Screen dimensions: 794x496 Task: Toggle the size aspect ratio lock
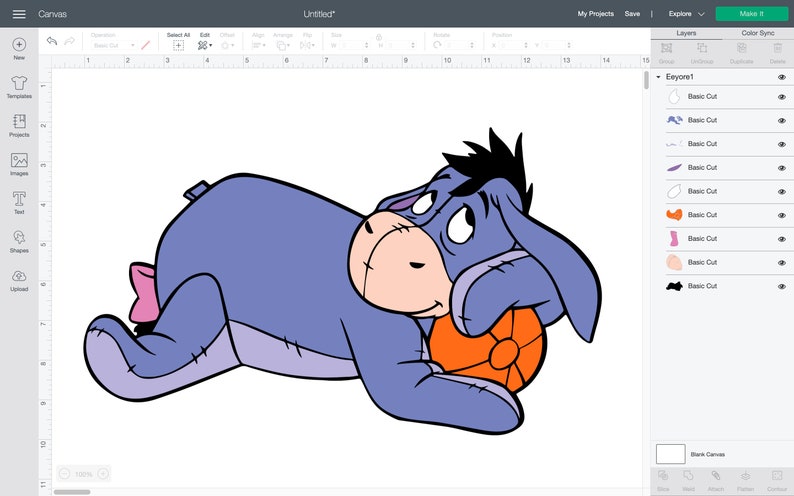point(379,37)
